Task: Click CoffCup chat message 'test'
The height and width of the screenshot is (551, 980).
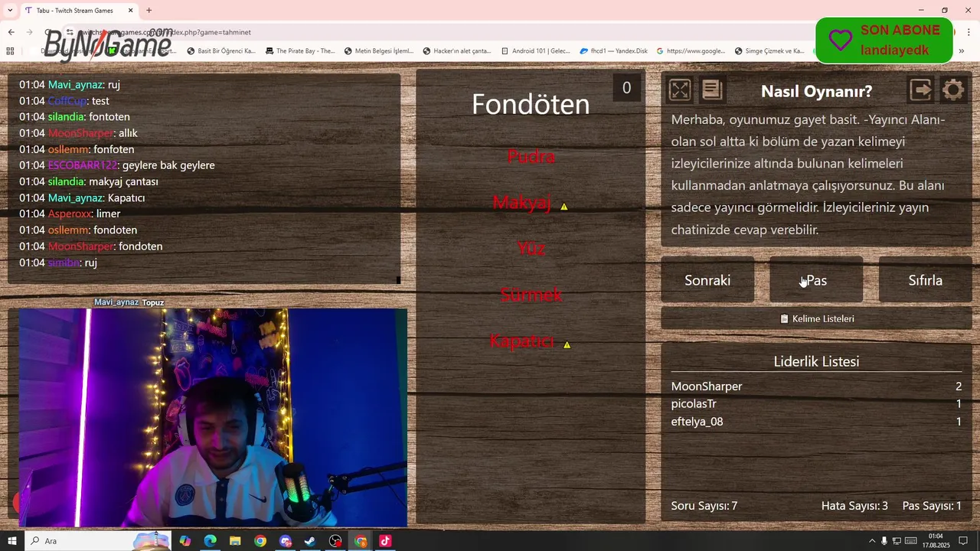Action: [x=100, y=101]
